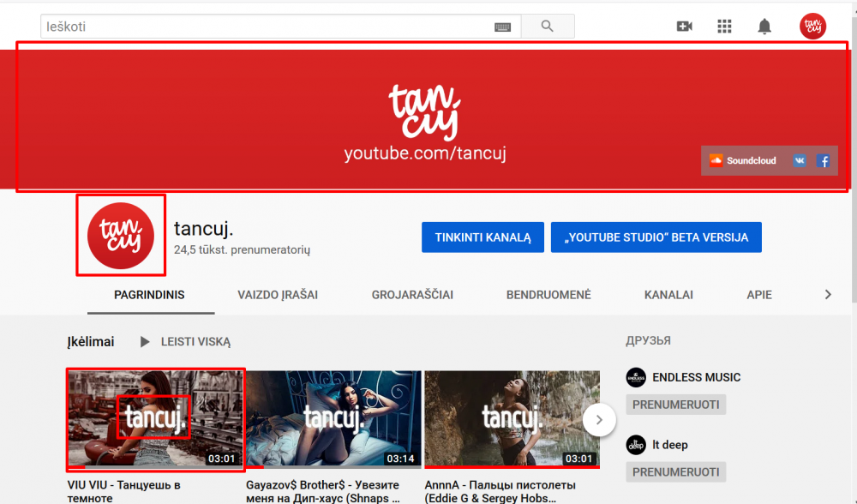Click the ENDLESS MUSIC channel avatar
This screenshot has height=504, width=857.
coord(636,377)
